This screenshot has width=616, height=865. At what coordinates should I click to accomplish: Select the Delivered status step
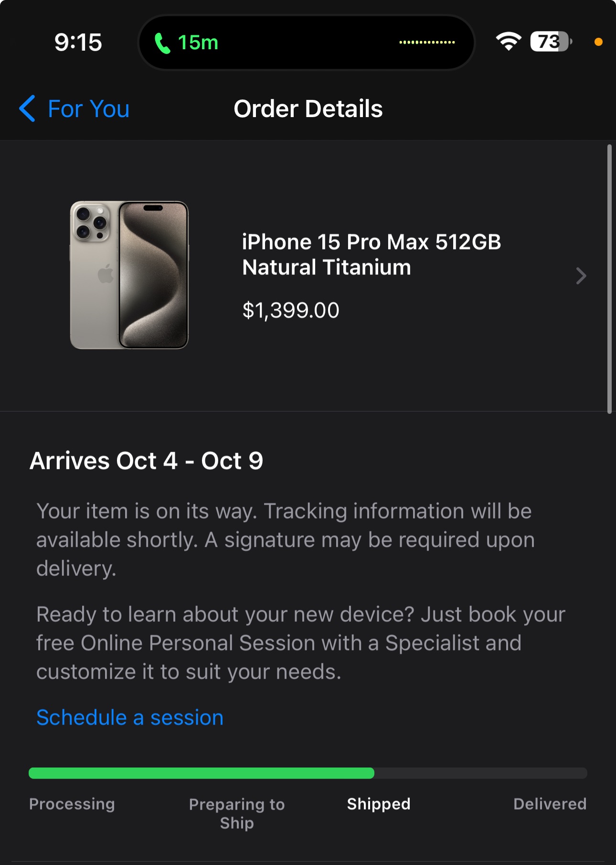[550, 804]
